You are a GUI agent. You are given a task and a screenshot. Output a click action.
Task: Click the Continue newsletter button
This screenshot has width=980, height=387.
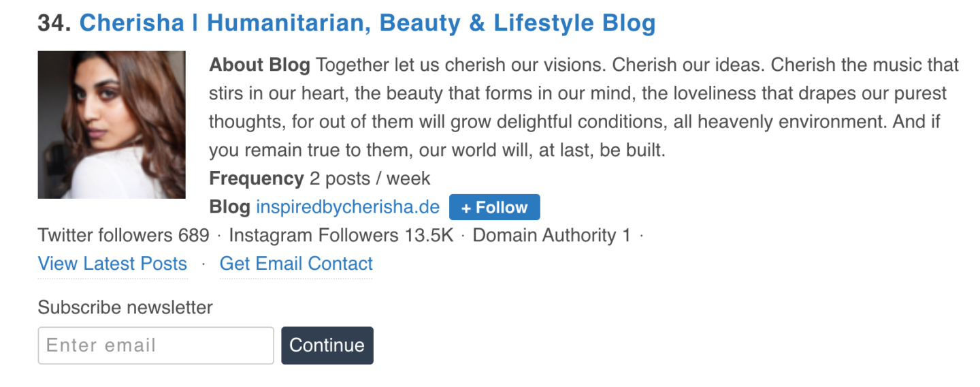click(327, 345)
